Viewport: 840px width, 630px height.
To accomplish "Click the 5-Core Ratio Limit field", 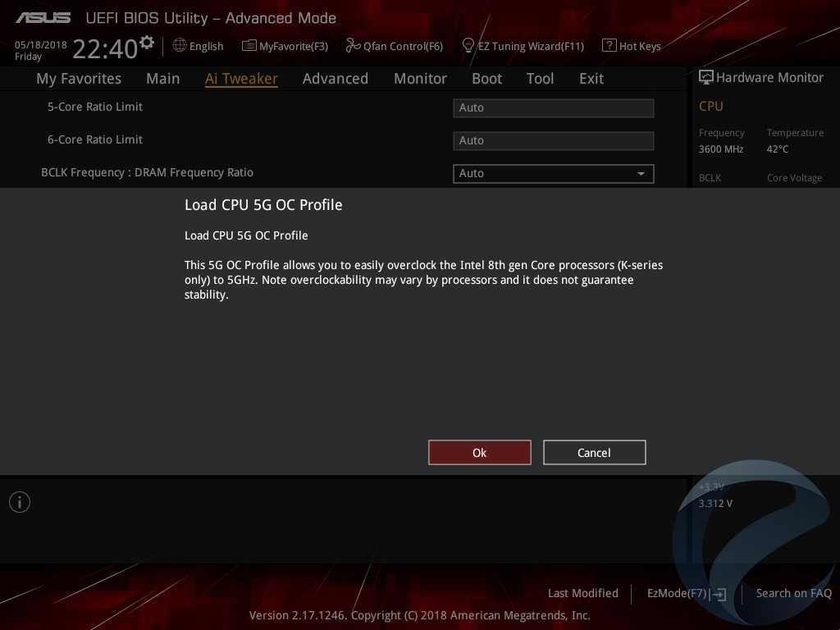I will [x=553, y=107].
